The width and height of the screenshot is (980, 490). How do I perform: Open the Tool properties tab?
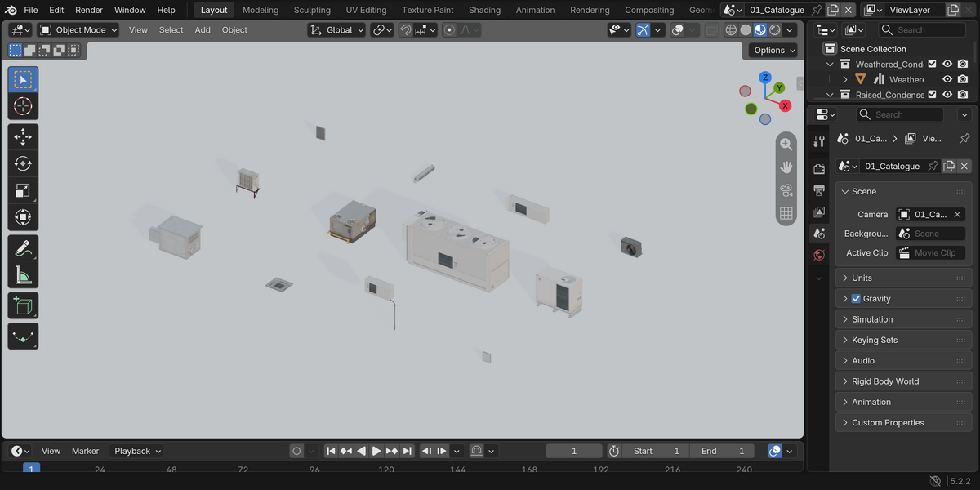[x=819, y=141]
